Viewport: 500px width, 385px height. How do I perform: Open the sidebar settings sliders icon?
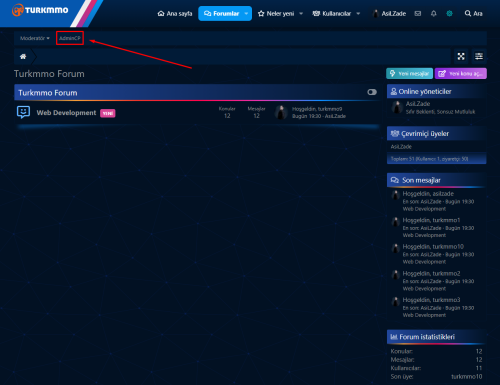coord(479,56)
